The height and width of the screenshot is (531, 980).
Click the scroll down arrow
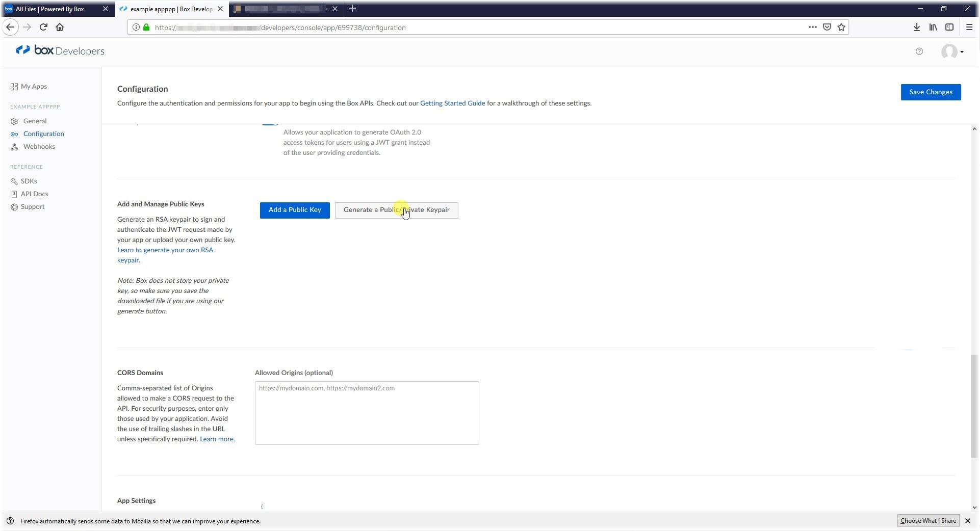[974, 507]
